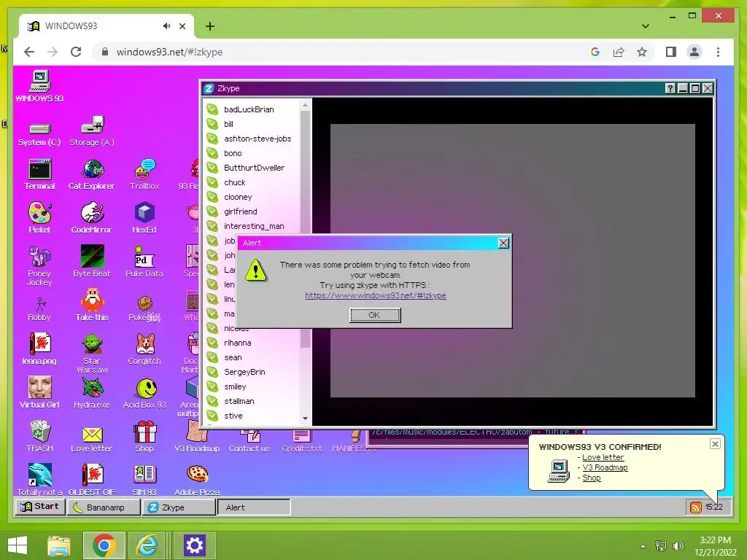Click the RSS feed icon in the Windows93 tray
Viewport: 747px width, 560px height.
pos(695,507)
